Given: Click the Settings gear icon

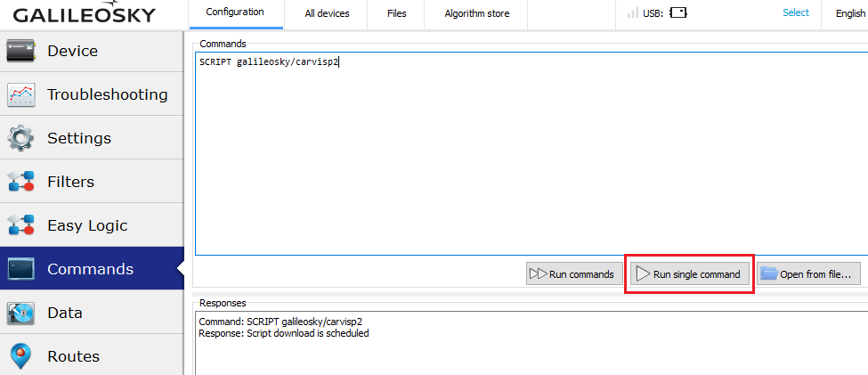Looking at the screenshot, I should click(20, 138).
